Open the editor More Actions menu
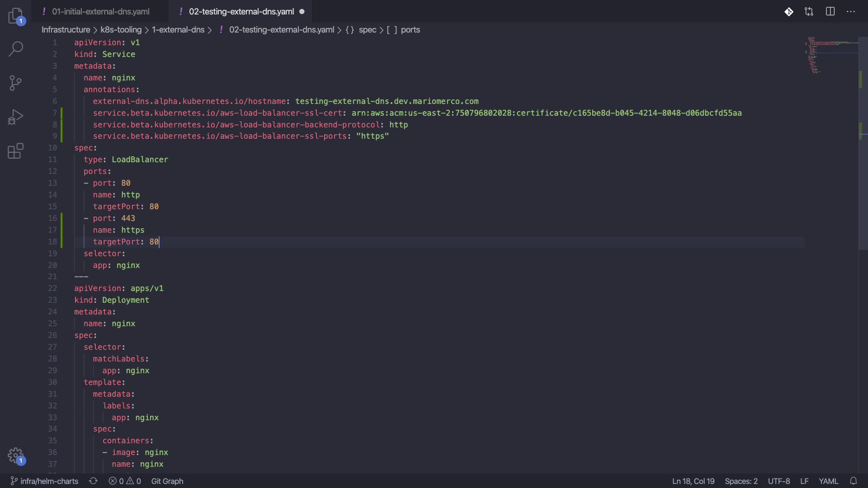868x488 pixels. tap(851, 12)
